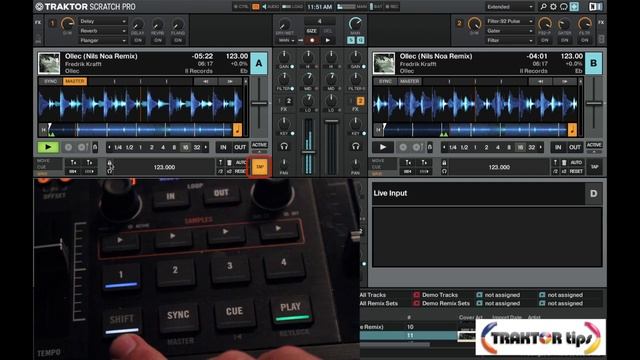Viewport: 640px width, 360px height.
Task: Set loop OUT point on Deck B
Action: click(575, 147)
